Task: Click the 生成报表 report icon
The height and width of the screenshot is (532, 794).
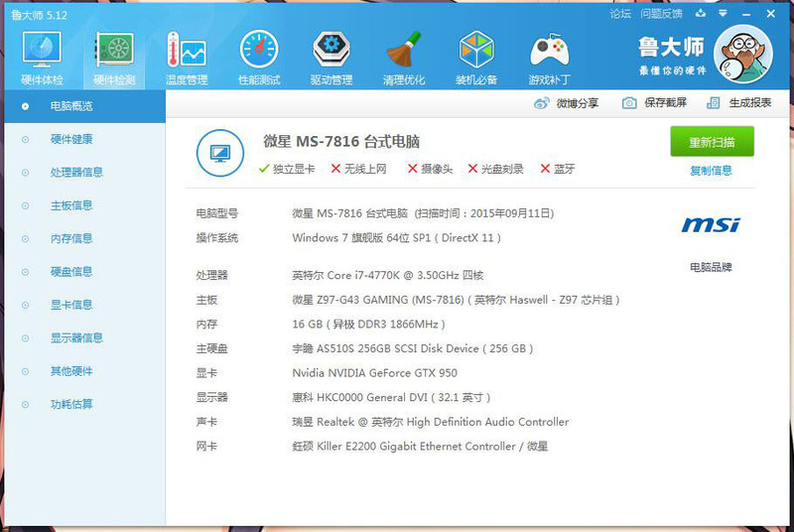Action: point(713,103)
